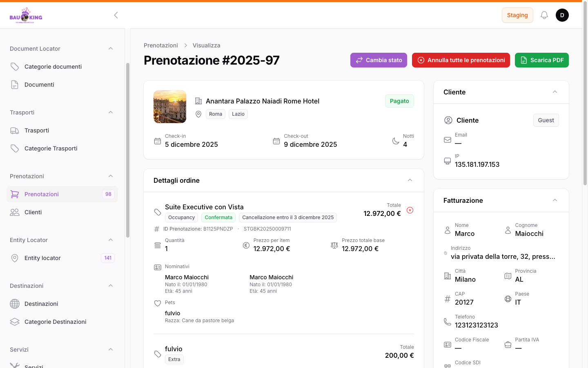This screenshot has width=588, height=368.
Task: Click the Prenotazioni cart icon
Action: [15, 194]
